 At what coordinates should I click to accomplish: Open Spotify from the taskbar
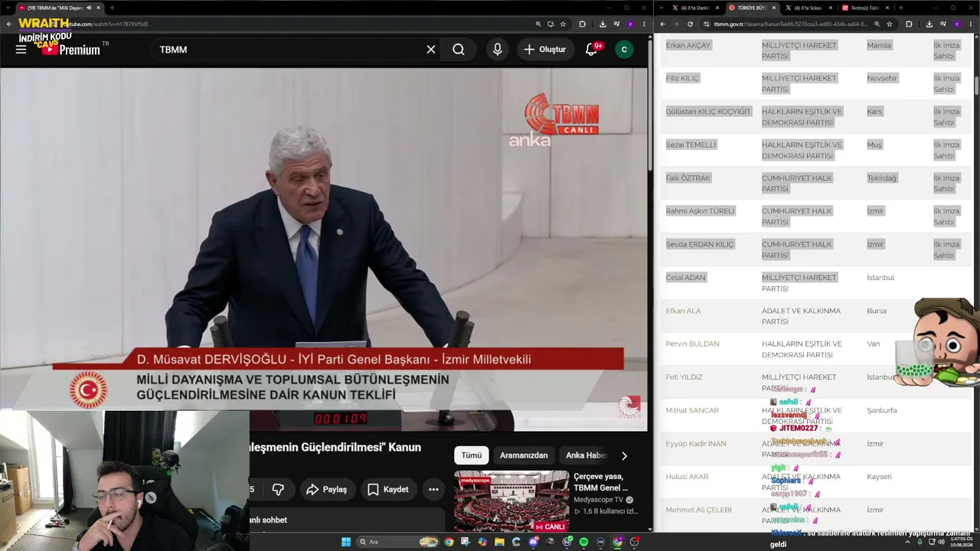(x=583, y=542)
